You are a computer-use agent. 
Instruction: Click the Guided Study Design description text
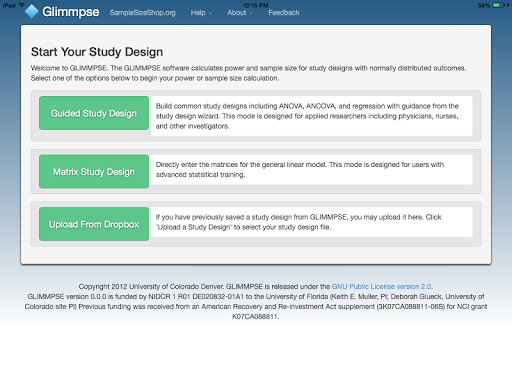point(307,116)
